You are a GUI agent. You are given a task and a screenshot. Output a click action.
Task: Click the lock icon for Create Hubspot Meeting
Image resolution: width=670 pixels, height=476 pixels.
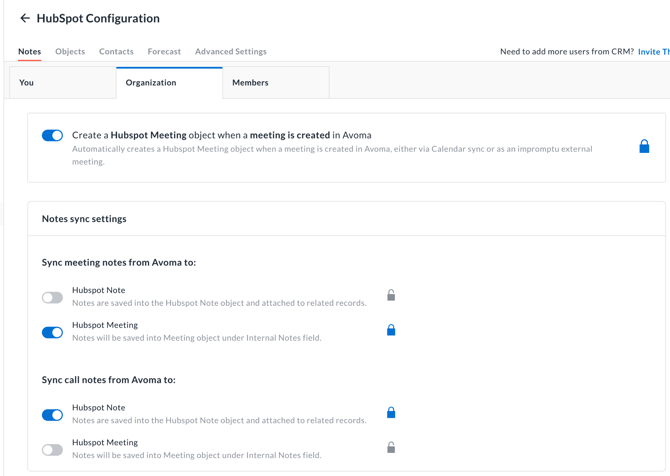click(644, 146)
